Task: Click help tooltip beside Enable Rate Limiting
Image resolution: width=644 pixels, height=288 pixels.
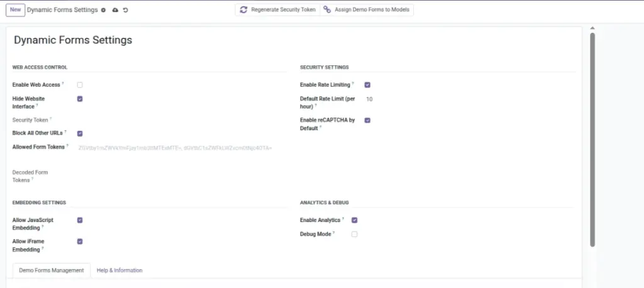Action: point(353,84)
